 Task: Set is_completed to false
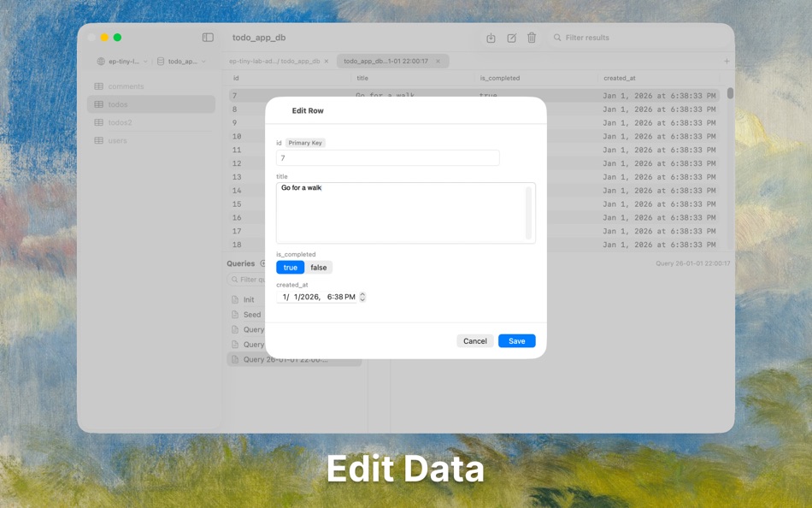click(317, 267)
